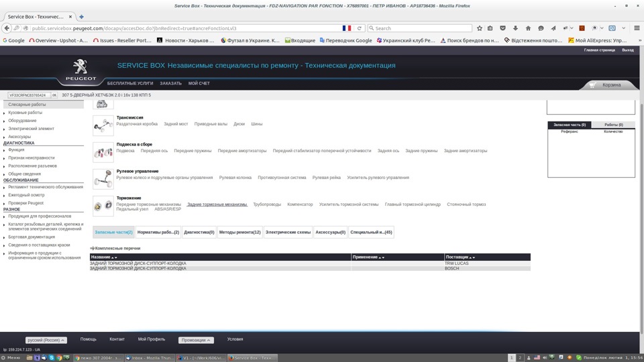644x362 pixels.
Task: Click the VIN input field
Action: tap(29, 95)
